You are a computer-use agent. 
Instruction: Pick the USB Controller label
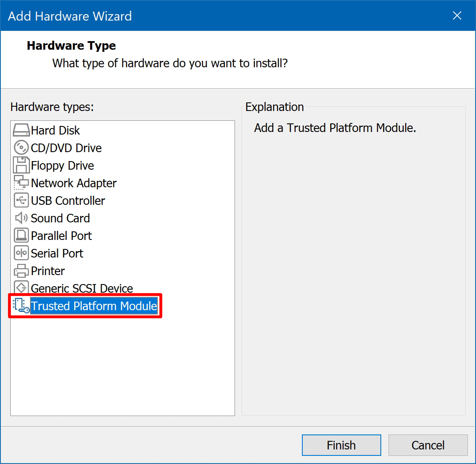68,201
